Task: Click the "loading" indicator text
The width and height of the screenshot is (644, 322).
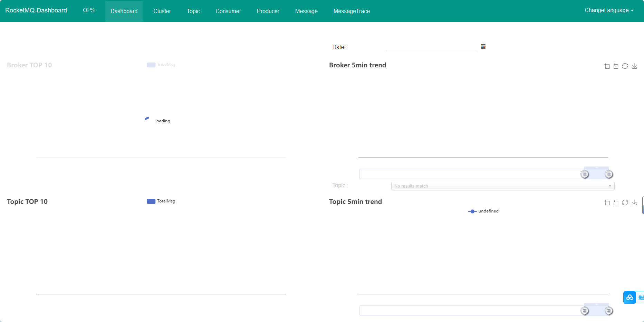Action: tap(163, 121)
